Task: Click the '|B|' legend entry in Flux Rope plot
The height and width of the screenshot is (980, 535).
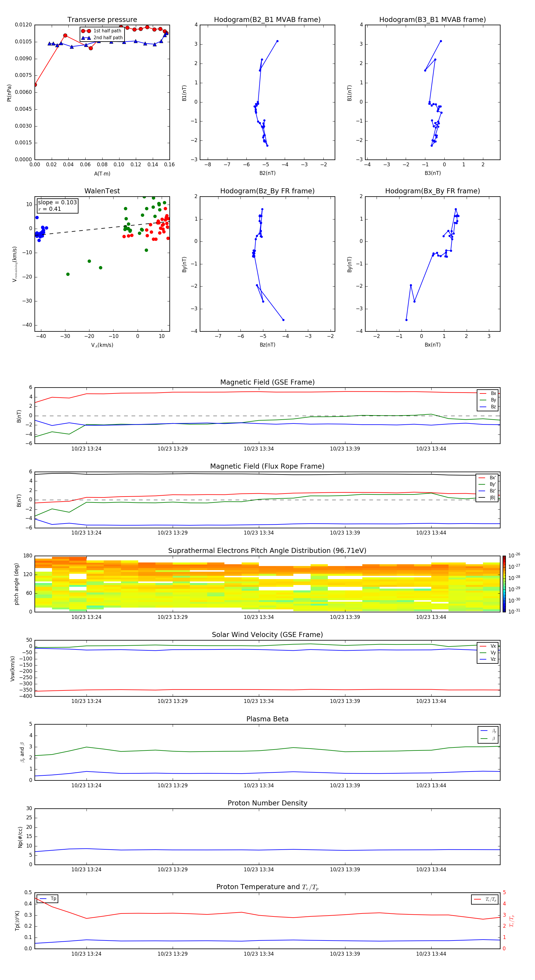Action: point(487,498)
